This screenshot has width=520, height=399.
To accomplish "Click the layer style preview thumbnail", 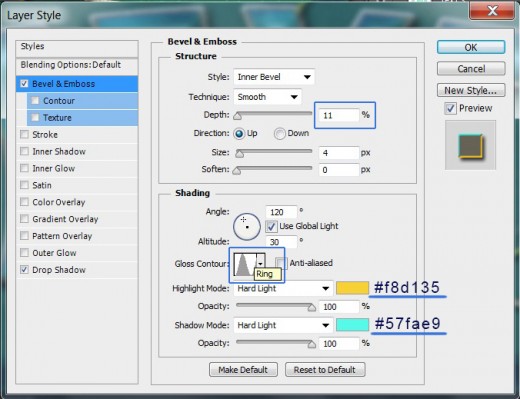I will [x=470, y=146].
